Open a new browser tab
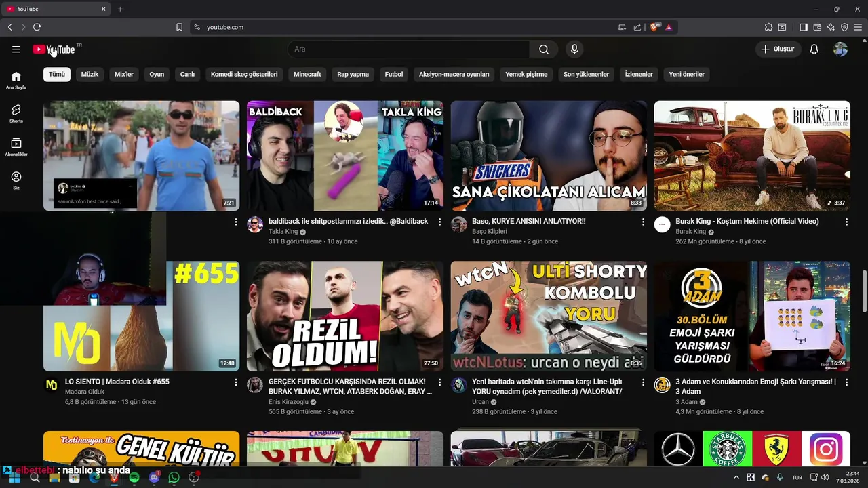The image size is (868, 488). pos(120,9)
